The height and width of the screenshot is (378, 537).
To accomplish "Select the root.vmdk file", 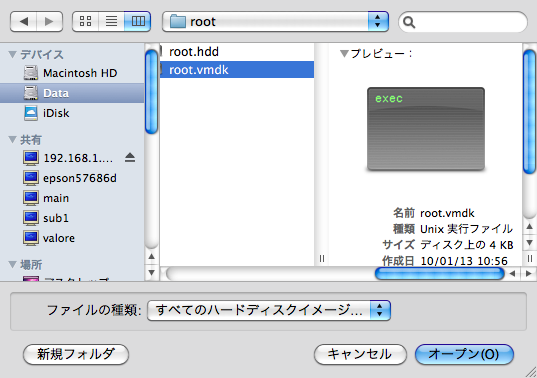I will coord(237,70).
